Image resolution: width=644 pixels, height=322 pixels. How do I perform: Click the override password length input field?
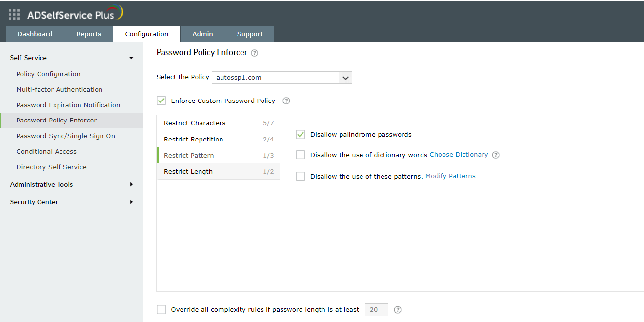[376, 310]
